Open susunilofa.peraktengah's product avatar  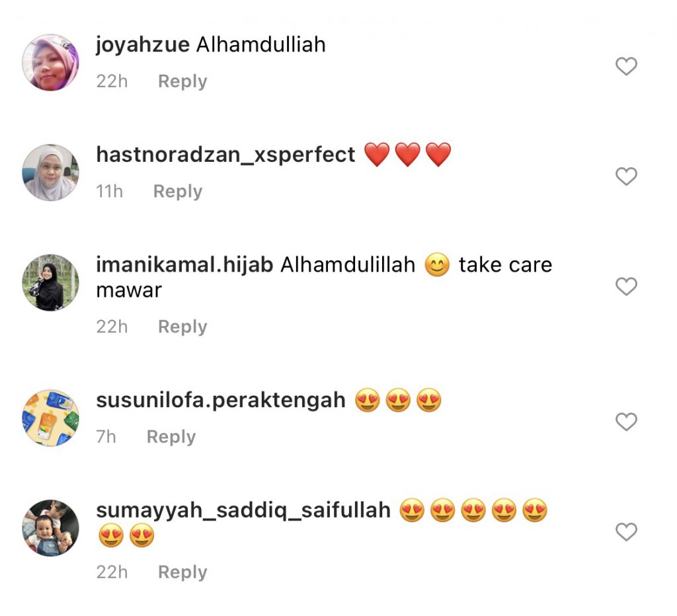(x=50, y=418)
